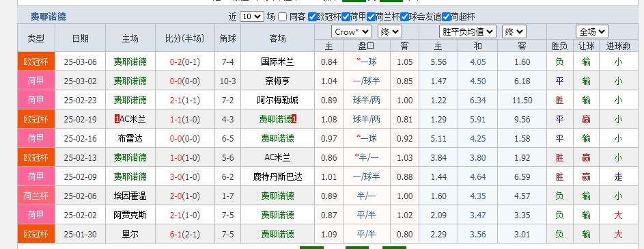Click the 平/半 handicap on 25-02-02
This screenshot has width=644, height=249.
click(x=366, y=215)
